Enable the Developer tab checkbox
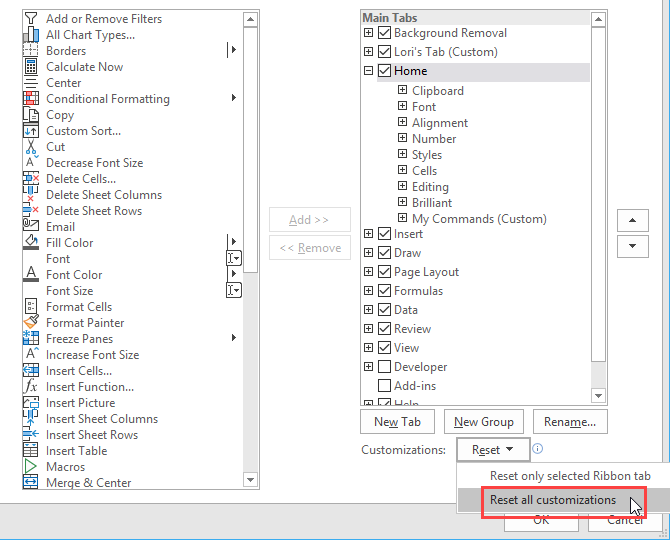 pos(385,367)
